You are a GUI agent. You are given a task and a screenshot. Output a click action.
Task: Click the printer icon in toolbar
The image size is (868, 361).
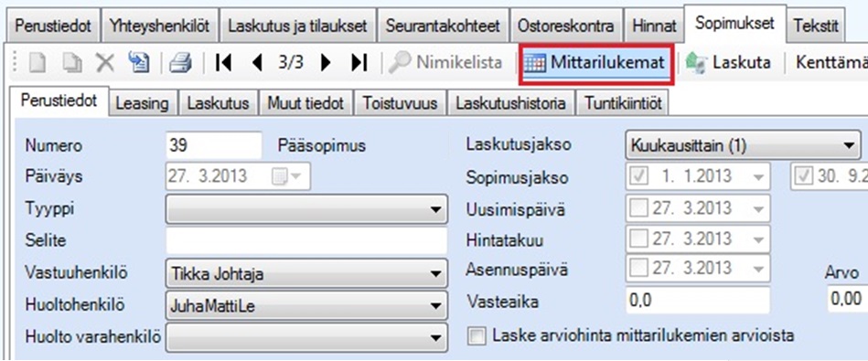pyautogui.click(x=180, y=62)
